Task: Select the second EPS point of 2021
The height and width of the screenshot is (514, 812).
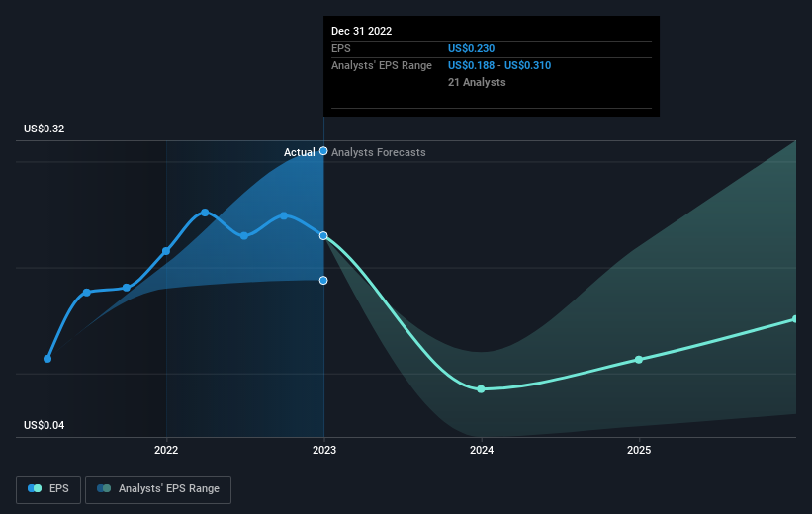Action: tap(87, 293)
